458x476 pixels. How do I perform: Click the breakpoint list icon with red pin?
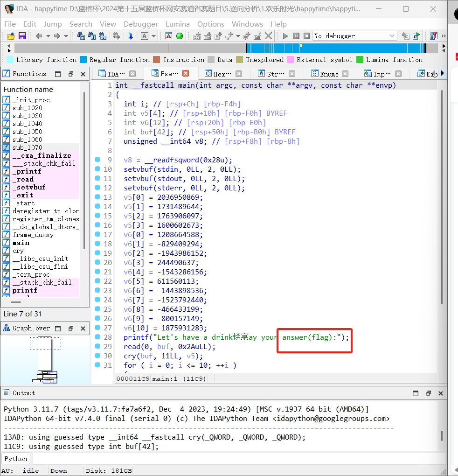pyautogui.click(x=434, y=36)
